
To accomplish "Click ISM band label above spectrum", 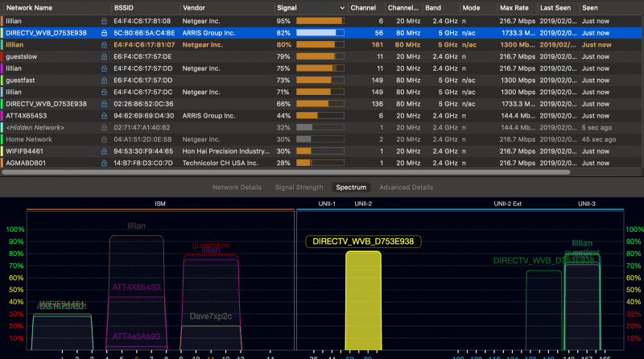I will (160, 204).
